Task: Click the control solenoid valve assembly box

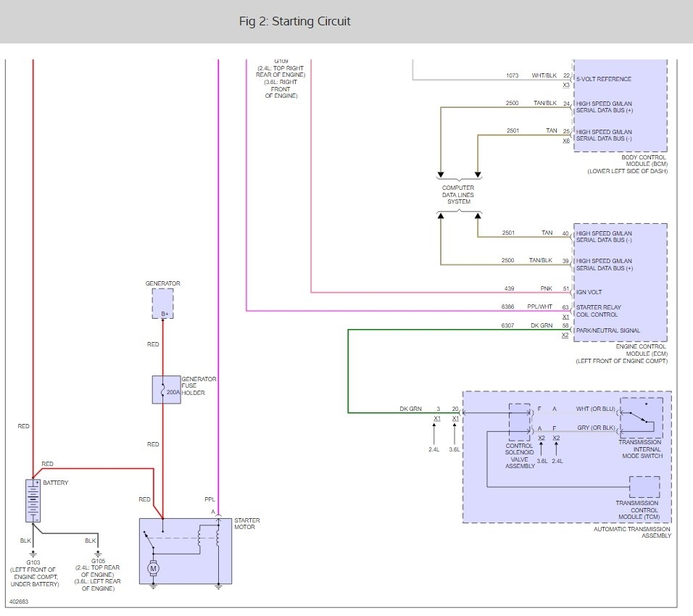Action: [520, 422]
